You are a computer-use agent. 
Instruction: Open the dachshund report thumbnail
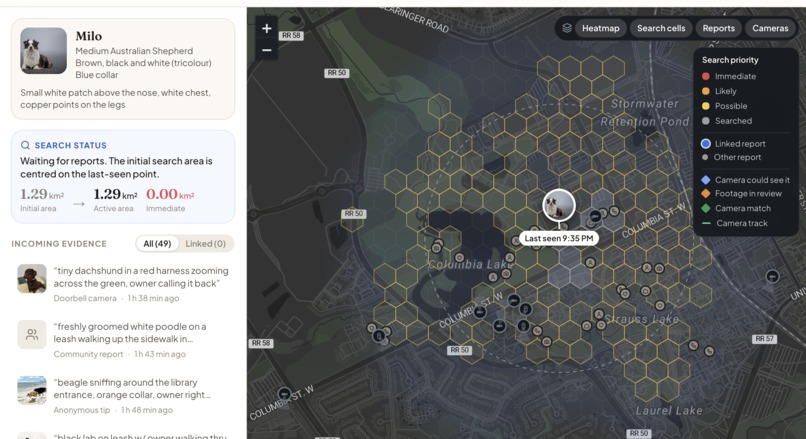pos(32,278)
